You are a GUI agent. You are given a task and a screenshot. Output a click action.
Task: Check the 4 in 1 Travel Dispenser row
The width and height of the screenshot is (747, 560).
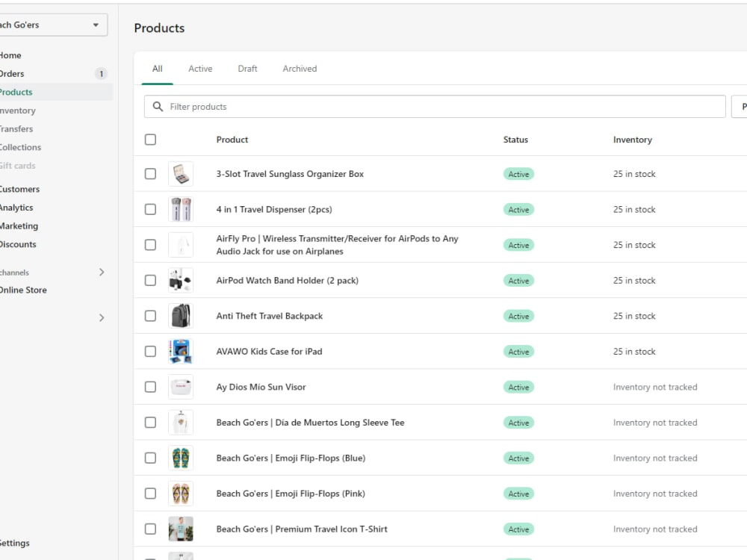pos(150,210)
